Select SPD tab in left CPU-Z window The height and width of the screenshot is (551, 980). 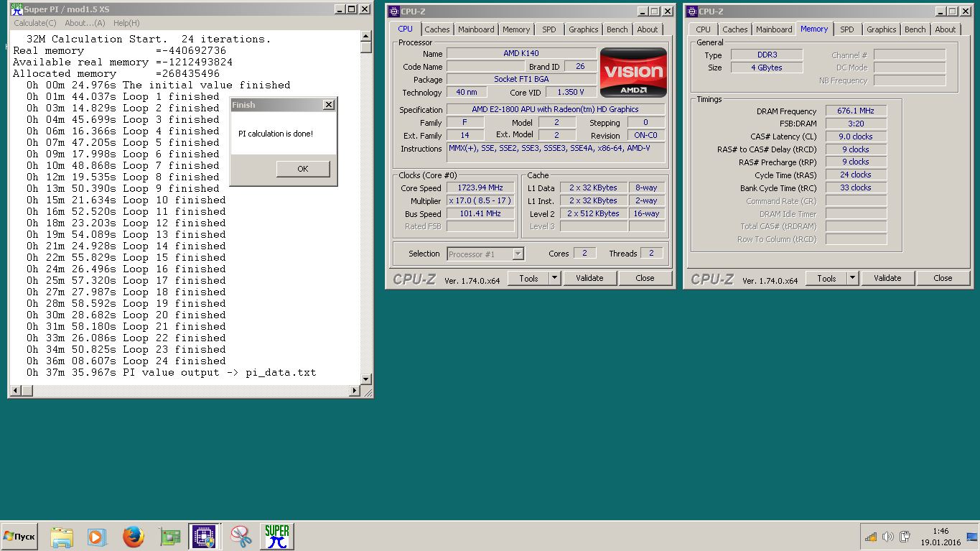click(x=549, y=29)
